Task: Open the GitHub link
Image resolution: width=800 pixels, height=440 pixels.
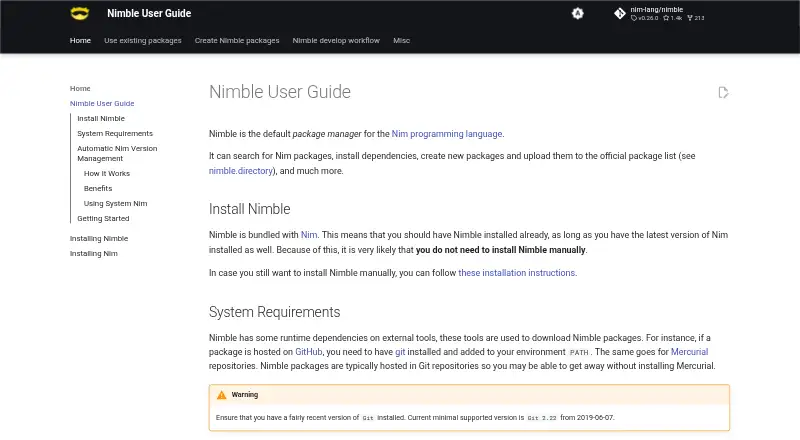Action: pos(309,352)
